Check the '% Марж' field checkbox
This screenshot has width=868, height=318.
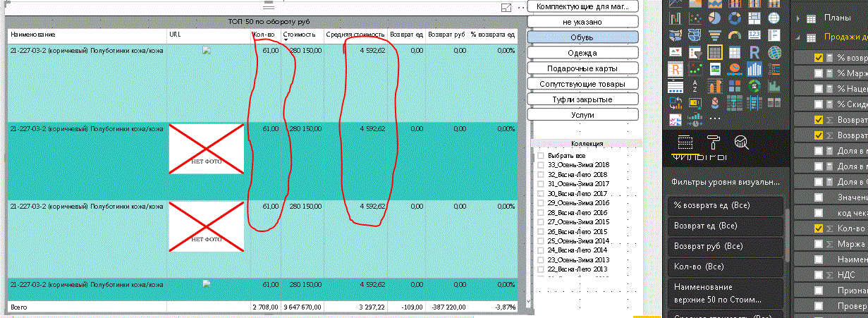(818, 73)
